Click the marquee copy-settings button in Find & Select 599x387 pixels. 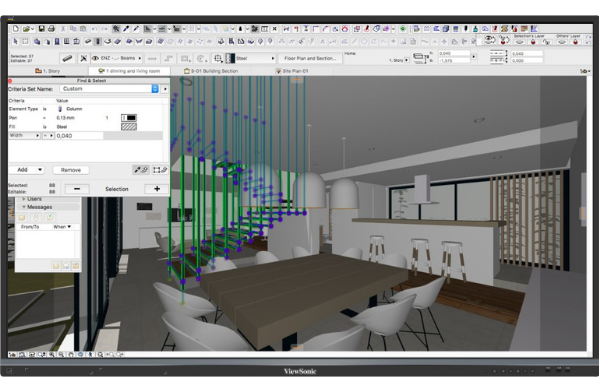[x=160, y=170]
